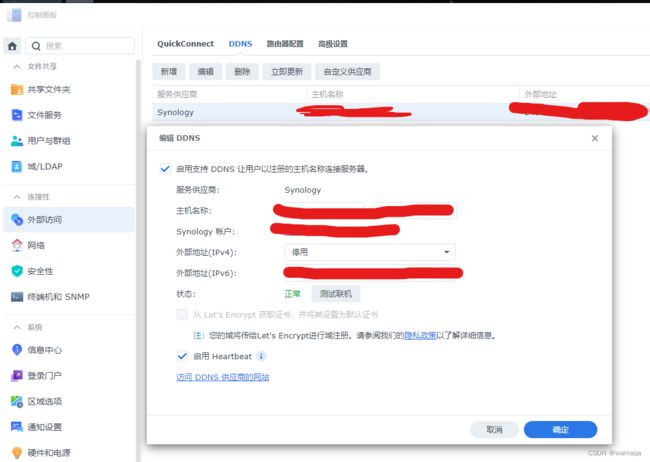Click the Synology provider value in dialog

[x=303, y=190]
